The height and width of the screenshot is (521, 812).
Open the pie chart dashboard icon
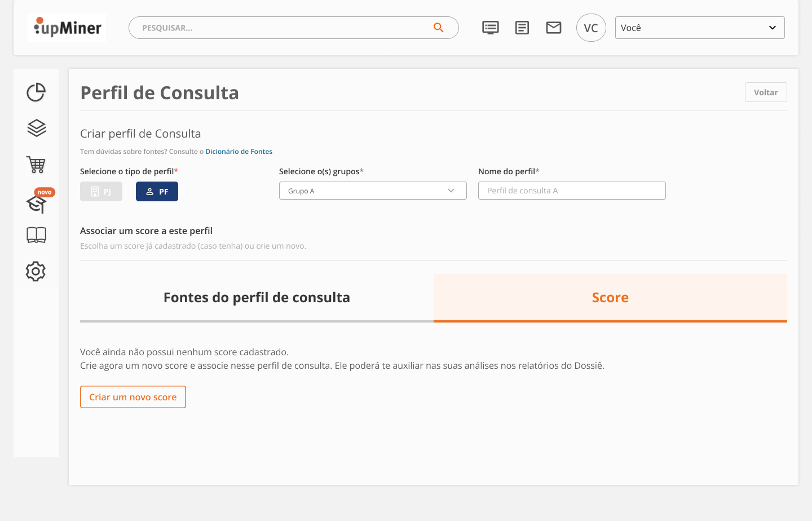36,92
